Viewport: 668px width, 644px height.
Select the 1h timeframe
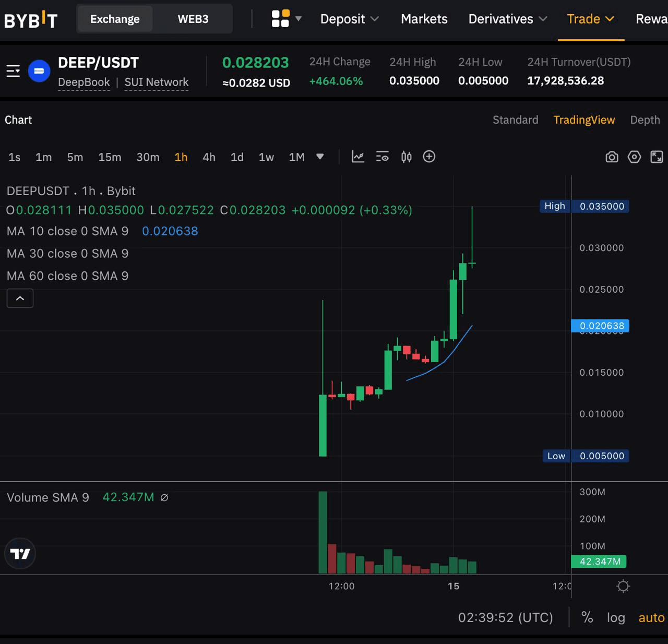(x=181, y=157)
